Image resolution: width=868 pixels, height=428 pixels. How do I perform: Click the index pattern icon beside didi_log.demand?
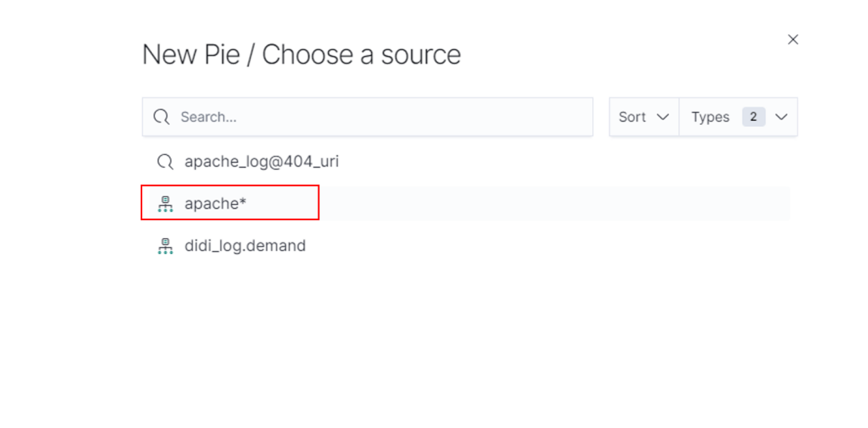pyautogui.click(x=165, y=246)
